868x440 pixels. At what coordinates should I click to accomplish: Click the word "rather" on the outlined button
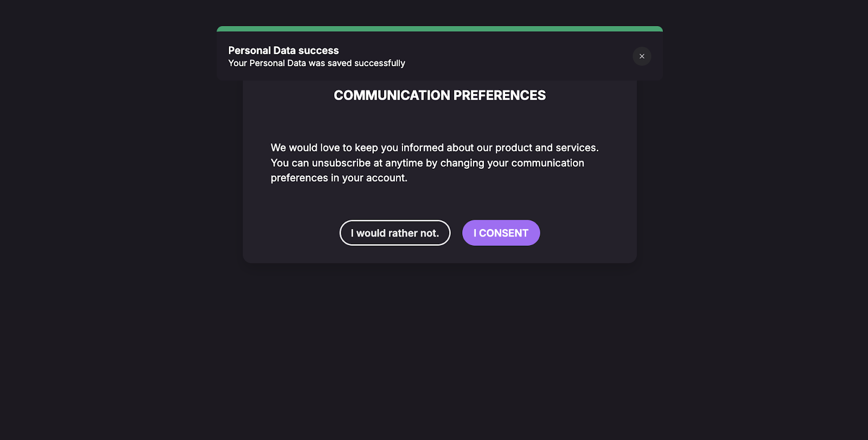[403, 233]
